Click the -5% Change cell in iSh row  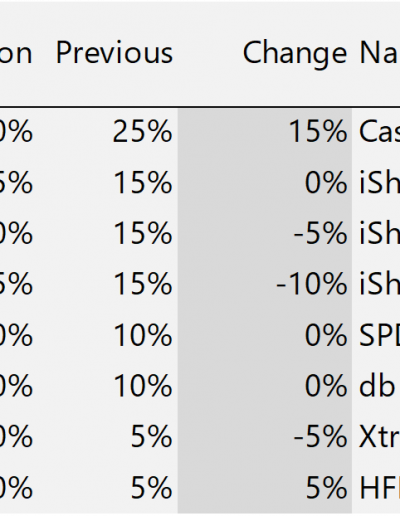pos(320,233)
